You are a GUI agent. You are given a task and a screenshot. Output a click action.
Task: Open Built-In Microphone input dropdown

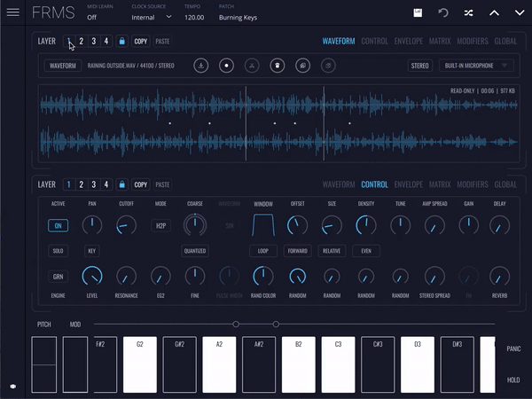pyautogui.click(x=475, y=66)
